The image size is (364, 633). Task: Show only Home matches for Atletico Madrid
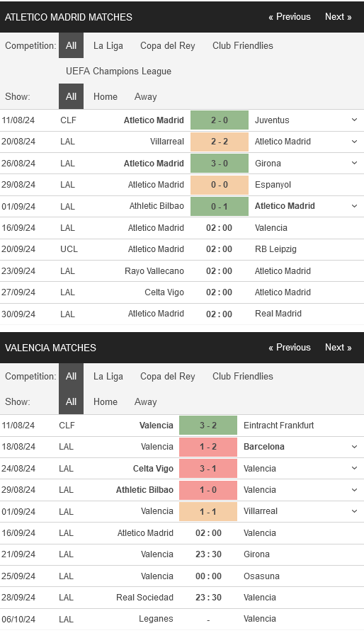pos(106,96)
